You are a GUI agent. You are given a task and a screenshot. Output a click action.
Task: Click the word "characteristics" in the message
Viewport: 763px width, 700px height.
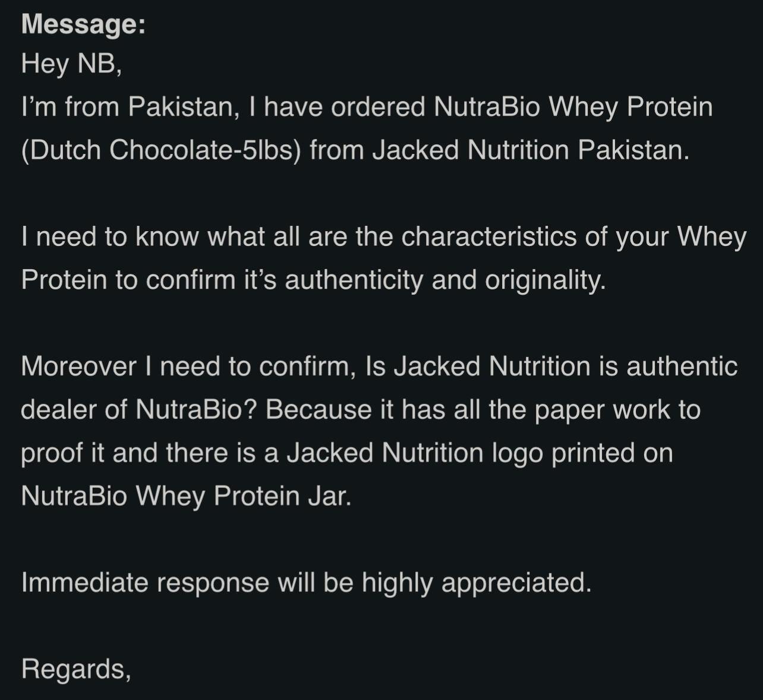(x=488, y=237)
